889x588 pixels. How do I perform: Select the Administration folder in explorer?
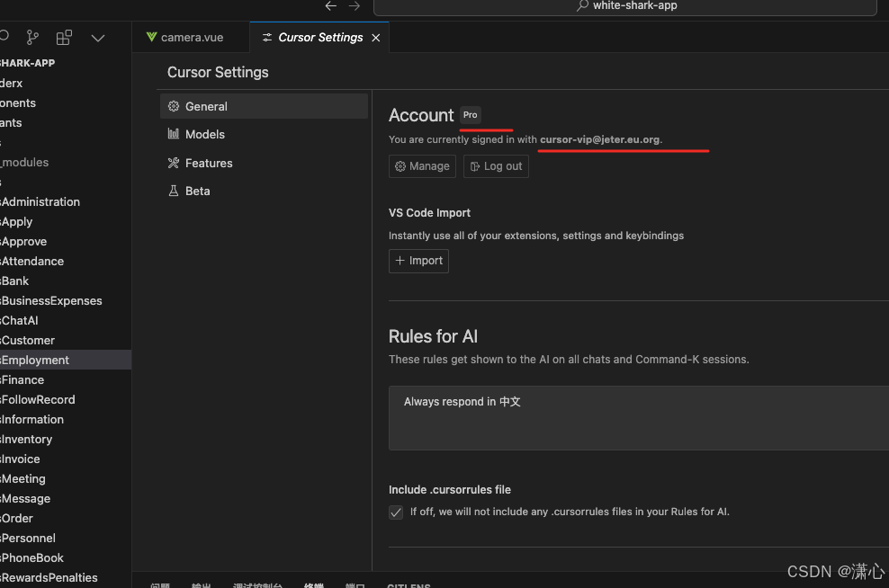(66, 201)
